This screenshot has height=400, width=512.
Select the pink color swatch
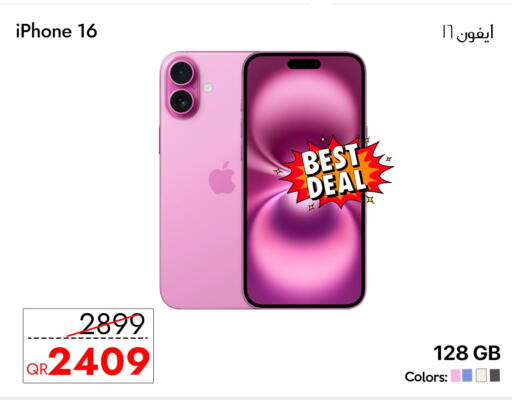(456, 375)
